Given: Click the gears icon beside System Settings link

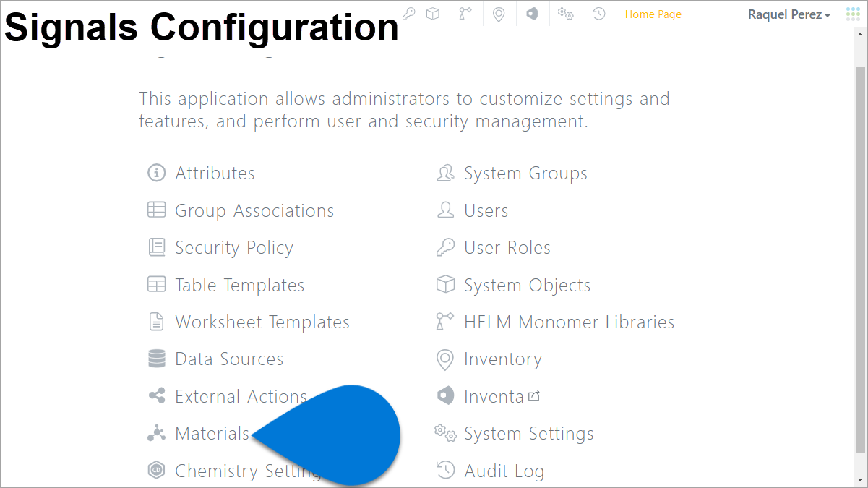Looking at the screenshot, I should (x=445, y=433).
